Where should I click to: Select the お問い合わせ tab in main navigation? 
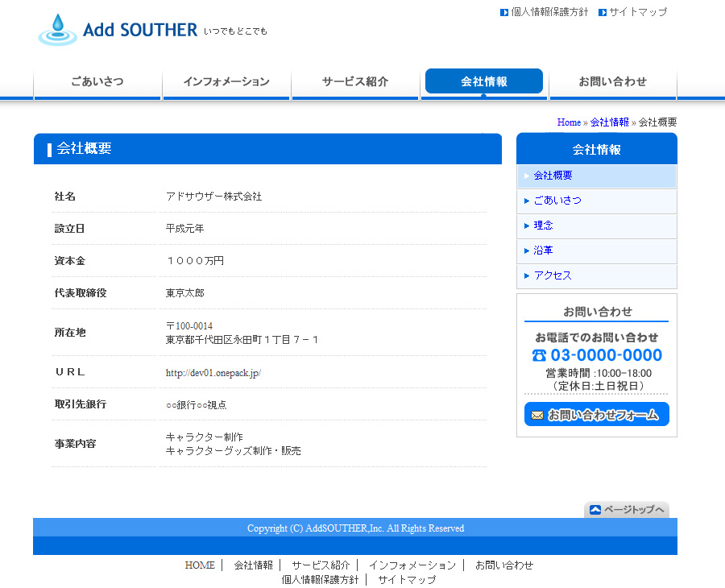(613, 81)
